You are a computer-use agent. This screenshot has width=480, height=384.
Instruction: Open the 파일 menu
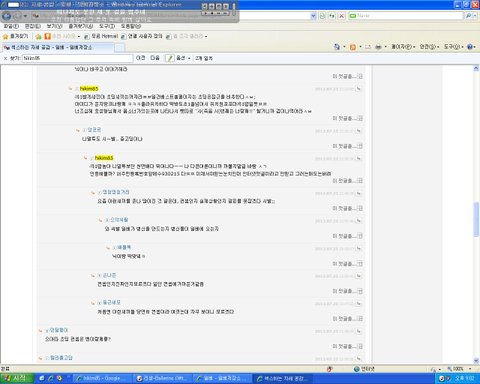click(x=11, y=26)
